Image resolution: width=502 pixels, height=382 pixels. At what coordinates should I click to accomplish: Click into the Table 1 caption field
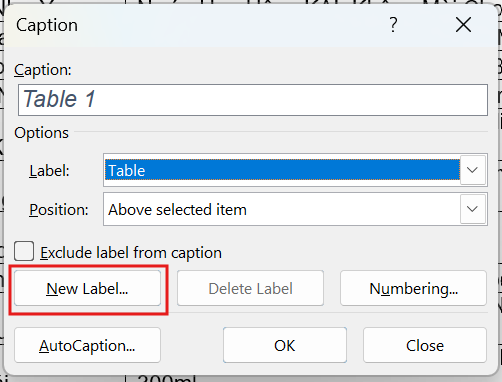point(253,100)
